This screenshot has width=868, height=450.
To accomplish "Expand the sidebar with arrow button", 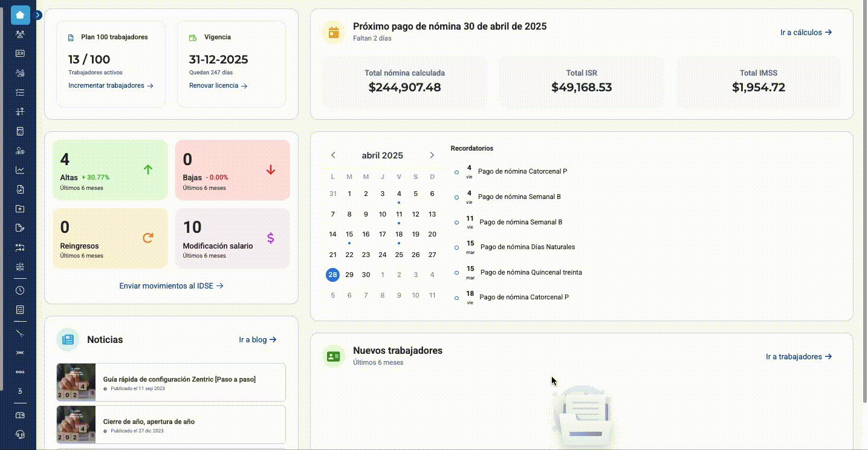I will (38, 15).
